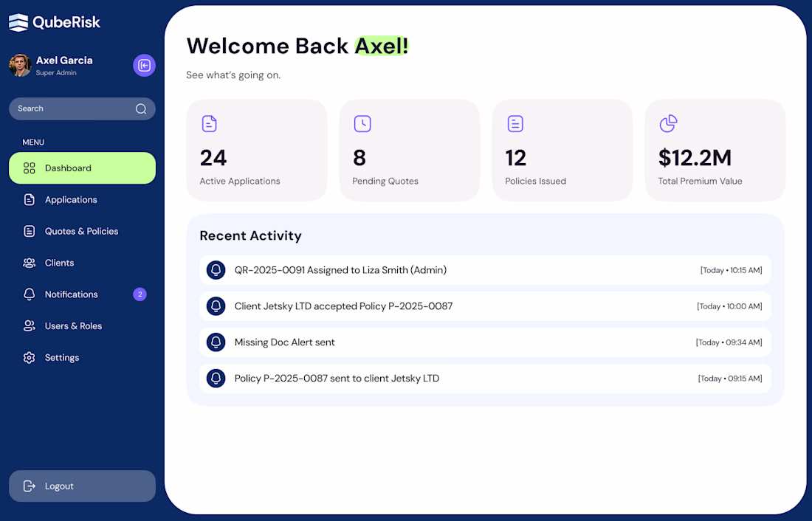Click the QubeRisk logo icon
Viewport: 812px width, 521px height.
pos(18,22)
